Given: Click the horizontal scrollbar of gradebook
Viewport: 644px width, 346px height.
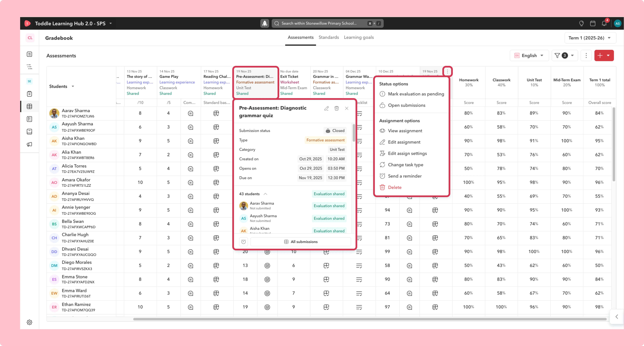Looking at the screenshot, I should click(370, 319).
